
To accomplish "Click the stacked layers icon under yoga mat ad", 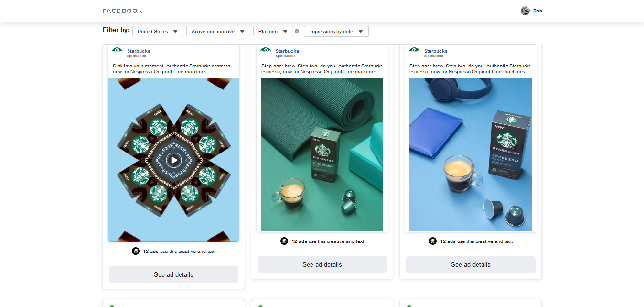I will [x=284, y=241].
